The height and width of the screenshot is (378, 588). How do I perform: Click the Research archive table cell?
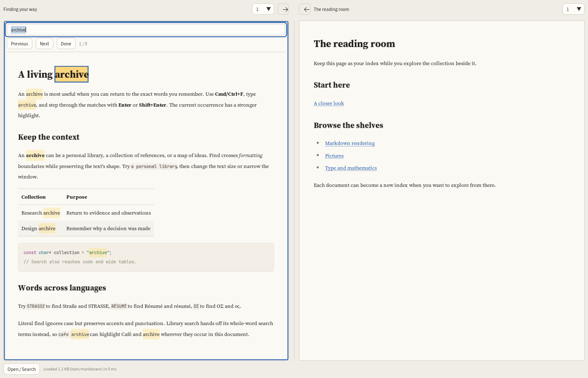41,213
